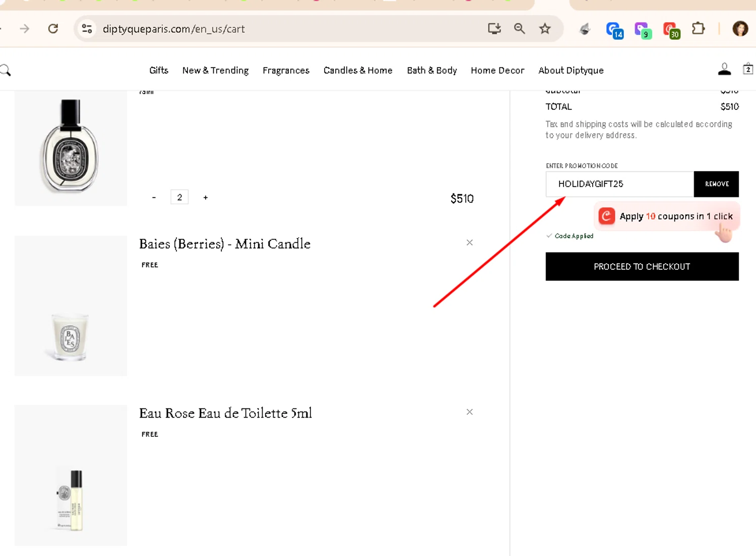
Task: Open the site search magnifier icon
Action: click(5, 70)
